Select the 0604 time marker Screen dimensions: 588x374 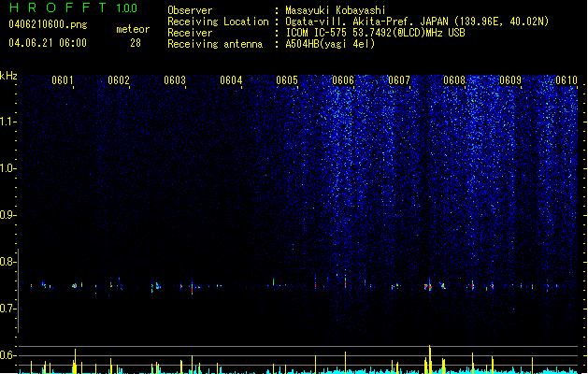[231, 80]
